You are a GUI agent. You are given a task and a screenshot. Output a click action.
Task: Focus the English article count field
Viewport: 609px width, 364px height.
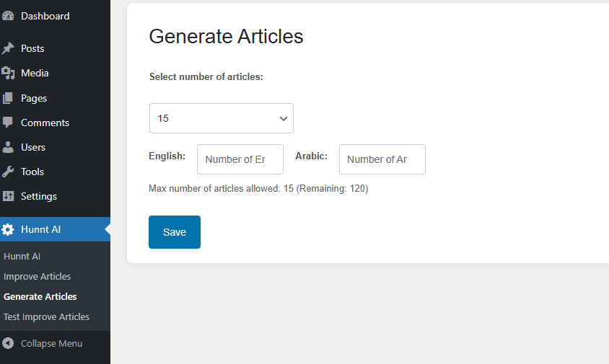point(240,159)
